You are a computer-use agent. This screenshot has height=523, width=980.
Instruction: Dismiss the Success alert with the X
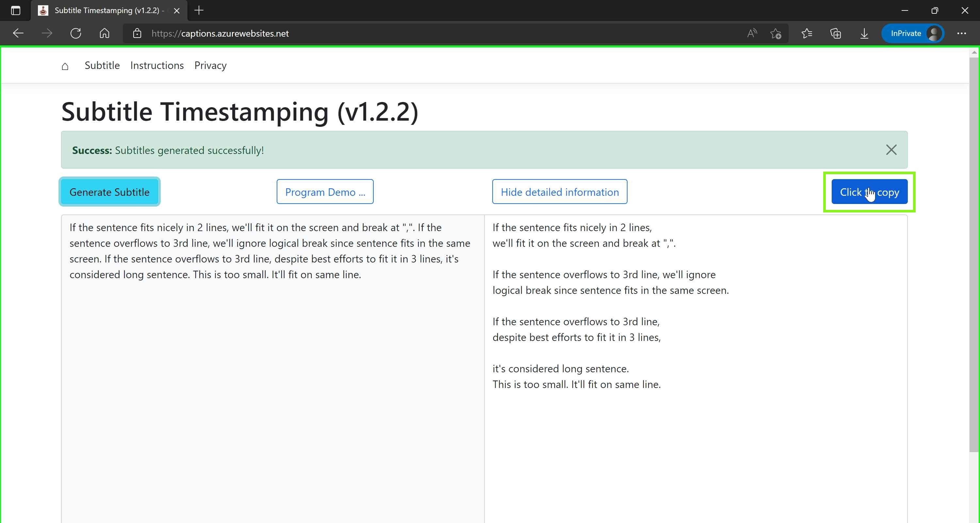pos(891,150)
